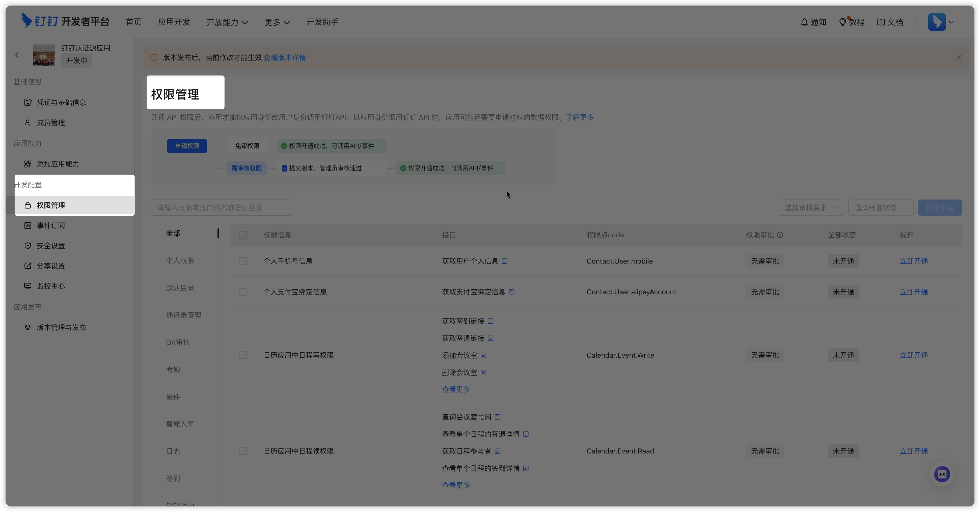Click the shield icon for 安全设置
Screen dimensions: 980x512
click(x=28, y=246)
